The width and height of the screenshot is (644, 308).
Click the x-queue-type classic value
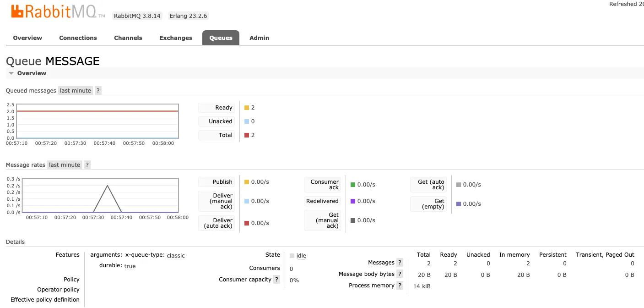click(176, 256)
